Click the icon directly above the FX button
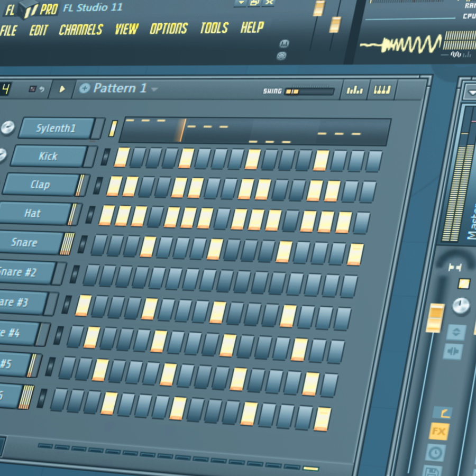The width and height of the screenshot is (476, 476). coord(443,413)
